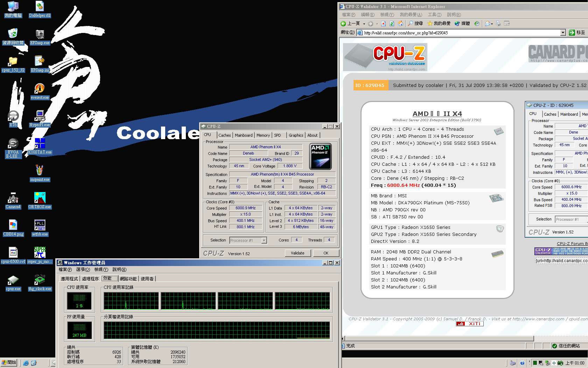Viewport: 588px width, 368px height.
Task: Click the Validate button in CPU-Z
Action: pyautogui.click(x=297, y=253)
